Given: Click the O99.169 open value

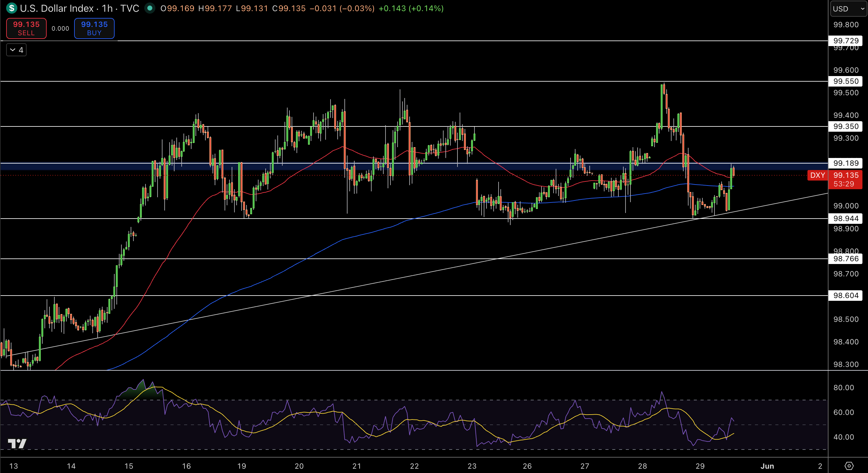Looking at the screenshot, I should click(x=177, y=8).
